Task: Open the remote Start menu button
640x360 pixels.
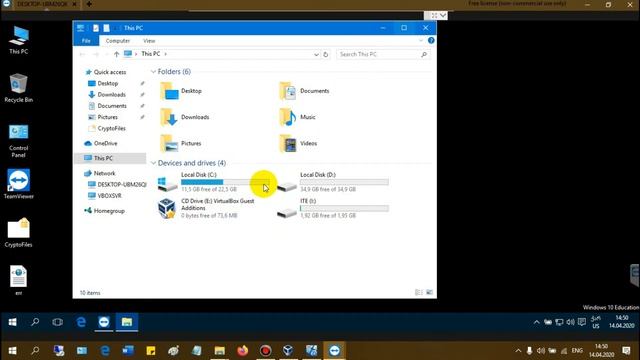Action: pos(13,322)
